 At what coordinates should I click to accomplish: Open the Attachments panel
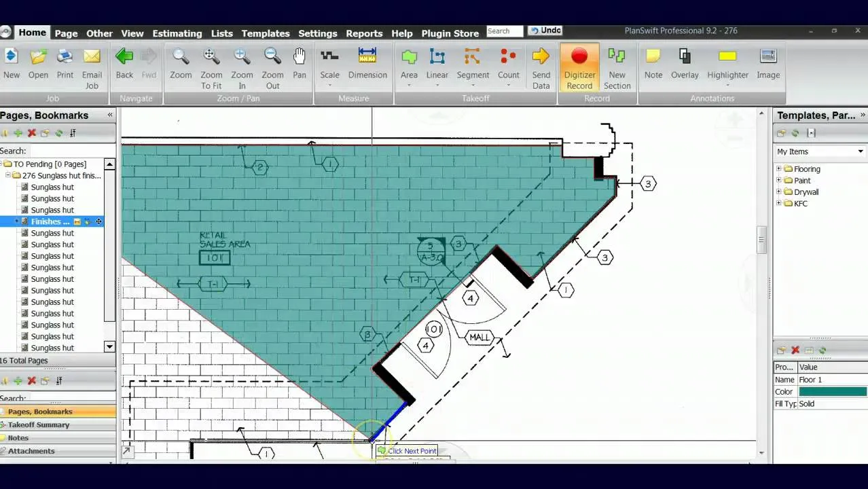[x=58, y=451]
